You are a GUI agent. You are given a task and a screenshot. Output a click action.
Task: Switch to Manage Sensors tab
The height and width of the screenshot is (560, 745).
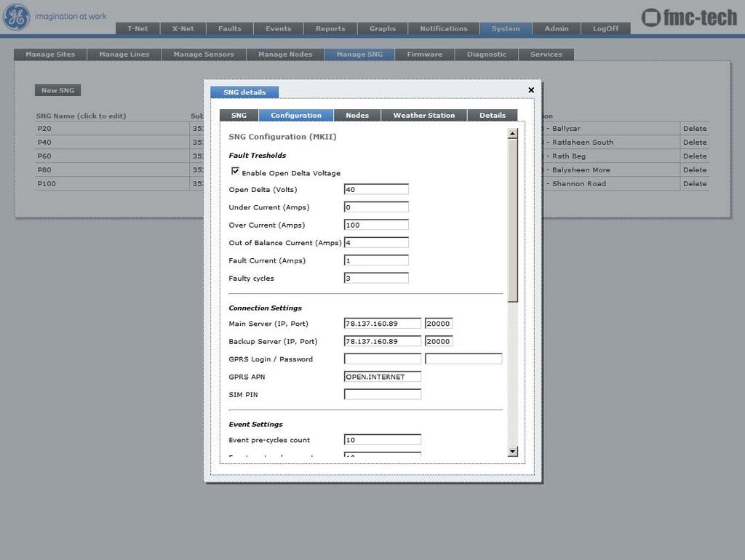coord(204,54)
